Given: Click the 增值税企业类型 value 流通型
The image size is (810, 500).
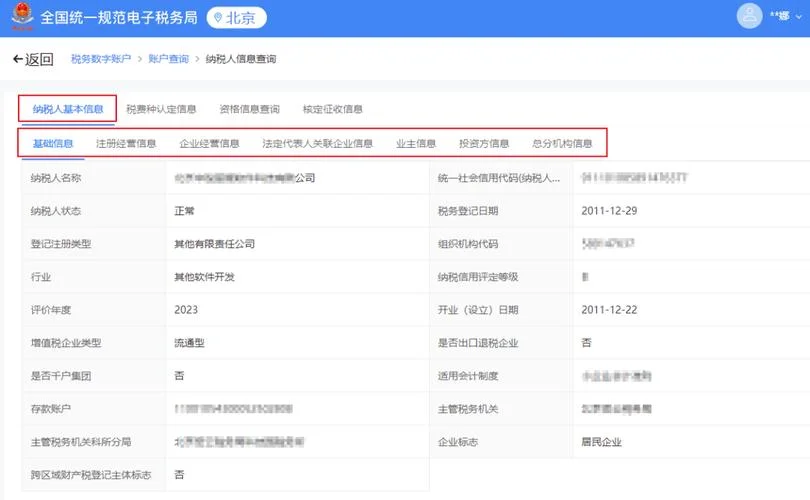Looking at the screenshot, I should click(x=190, y=343).
